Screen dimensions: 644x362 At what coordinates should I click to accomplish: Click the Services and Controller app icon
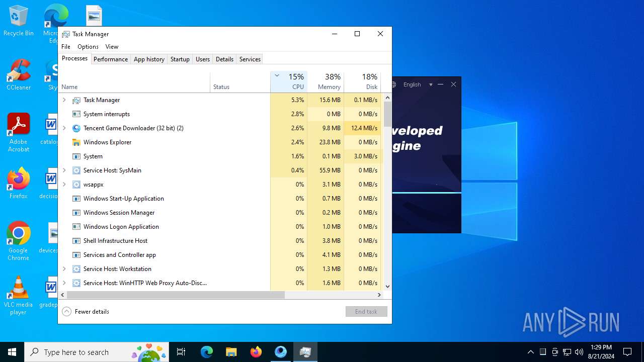click(76, 255)
